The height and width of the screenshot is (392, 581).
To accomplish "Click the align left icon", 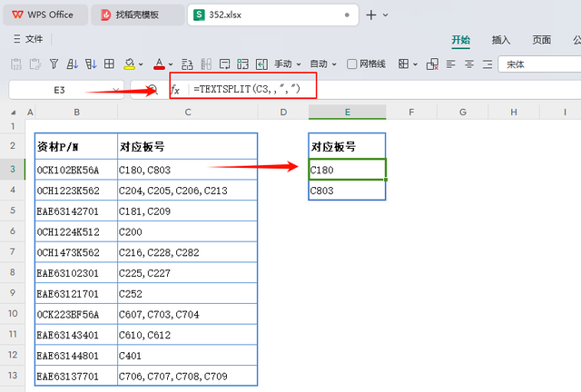I will click(450, 64).
